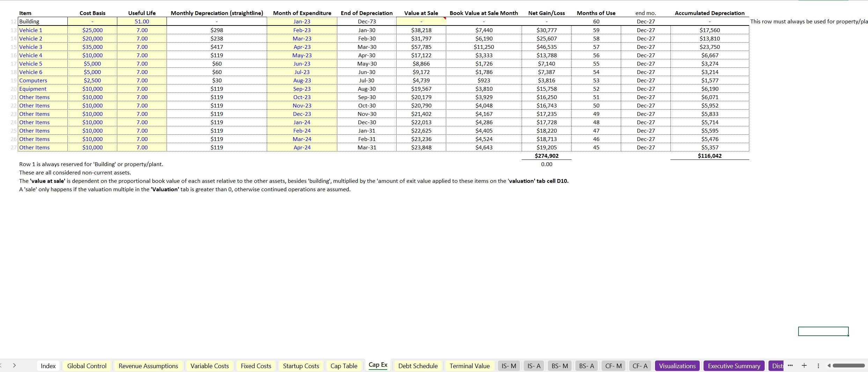Select Equipment item cell
The height and width of the screenshot is (372, 868).
[x=43, y=89]
